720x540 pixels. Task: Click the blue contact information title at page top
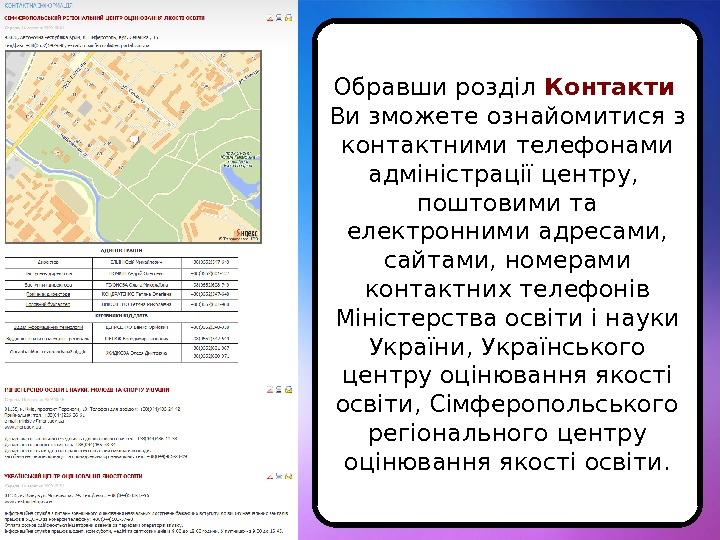(38, 6)
